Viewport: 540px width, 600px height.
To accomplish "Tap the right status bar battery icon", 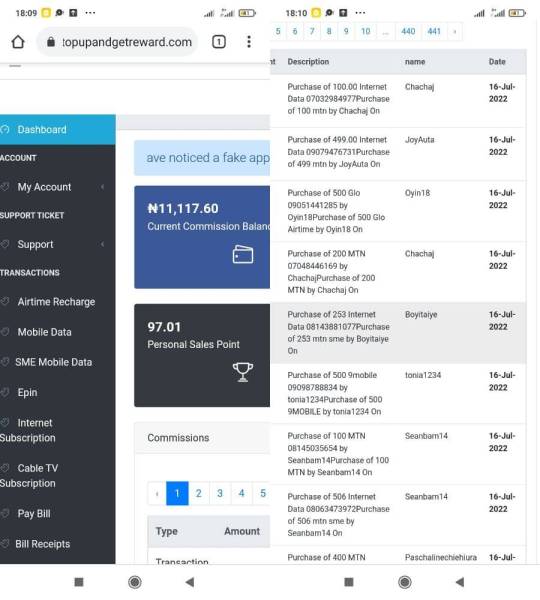I will [517, 13].
